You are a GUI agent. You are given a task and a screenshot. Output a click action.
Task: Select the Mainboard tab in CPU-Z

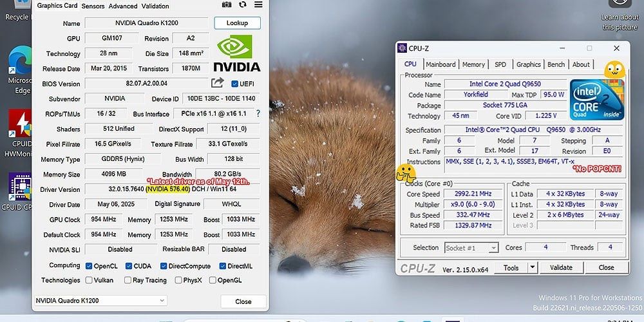440,64
